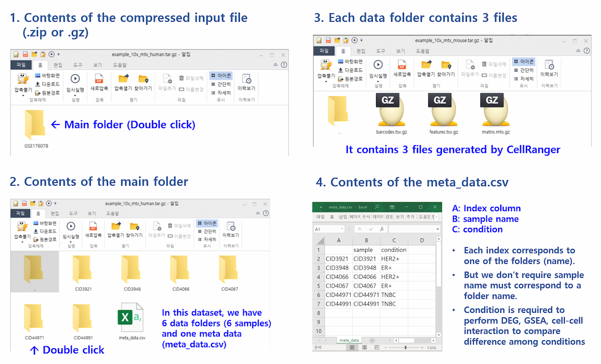Select the CID44991 sample folder
The height and width of the screenshot is (364, 601).
click(83, 318)
